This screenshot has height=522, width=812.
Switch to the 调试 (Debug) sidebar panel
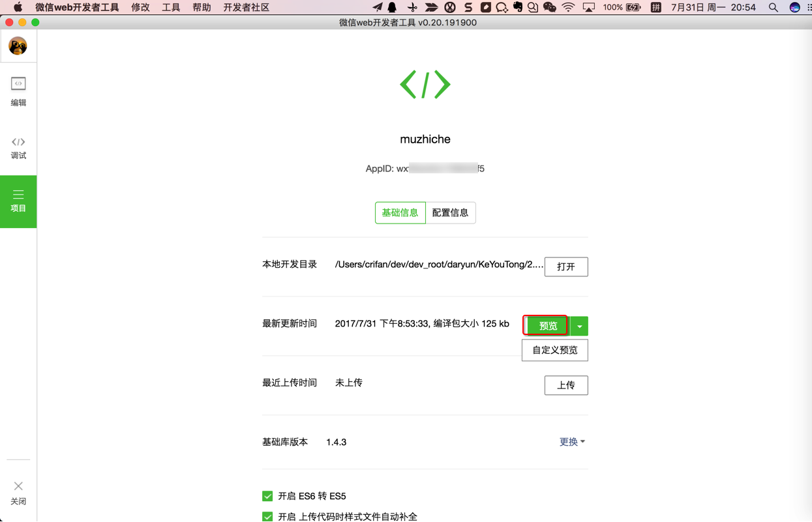tap(18, 148)
